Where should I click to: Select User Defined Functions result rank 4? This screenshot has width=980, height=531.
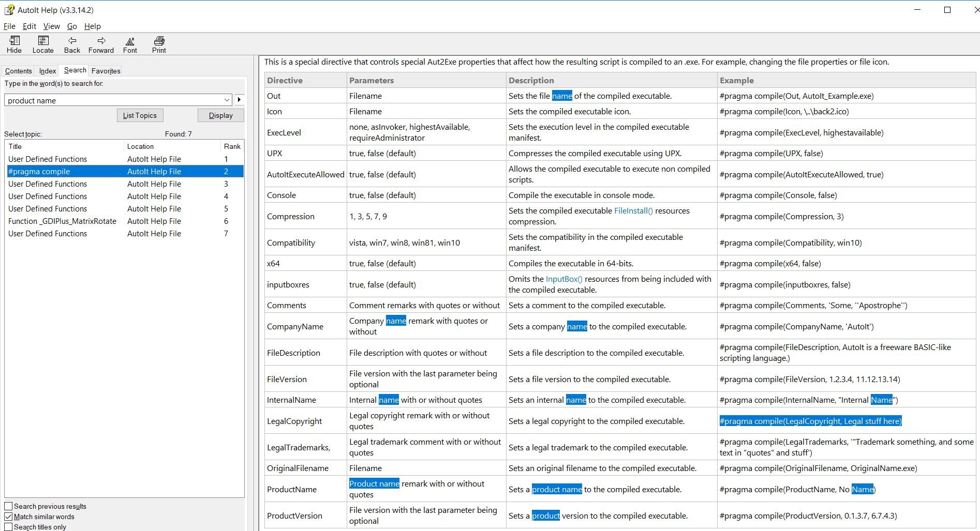(124, 196)
